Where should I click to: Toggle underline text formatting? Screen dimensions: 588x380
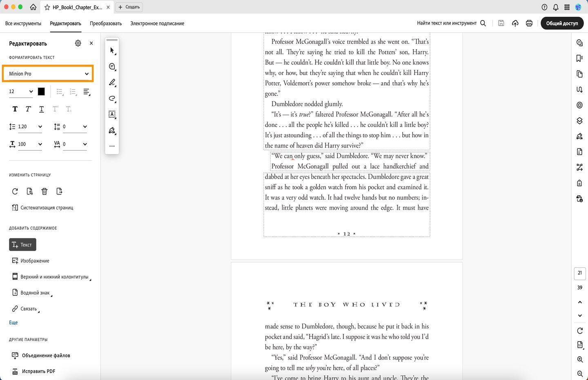tap(42, 109)
